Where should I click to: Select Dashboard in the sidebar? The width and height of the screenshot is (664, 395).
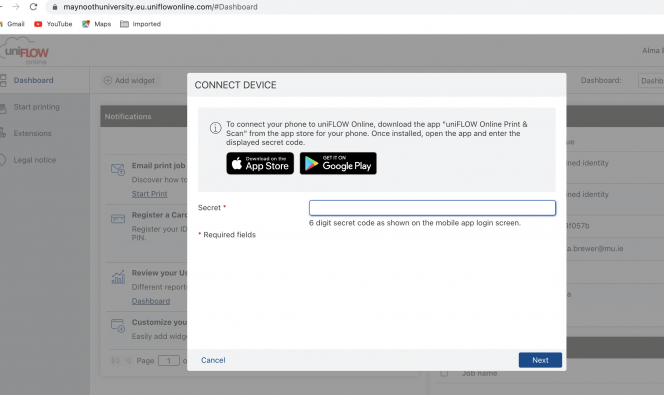tap(33, 80)
